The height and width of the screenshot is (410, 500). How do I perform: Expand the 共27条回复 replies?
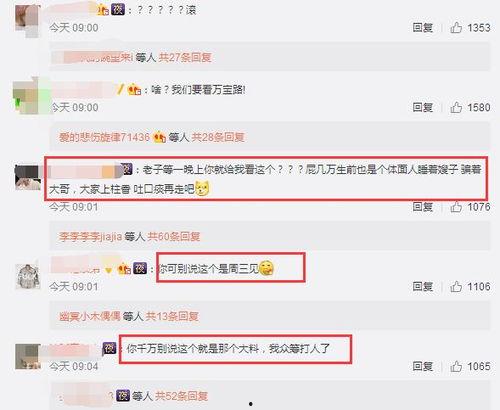pos(185,57)
